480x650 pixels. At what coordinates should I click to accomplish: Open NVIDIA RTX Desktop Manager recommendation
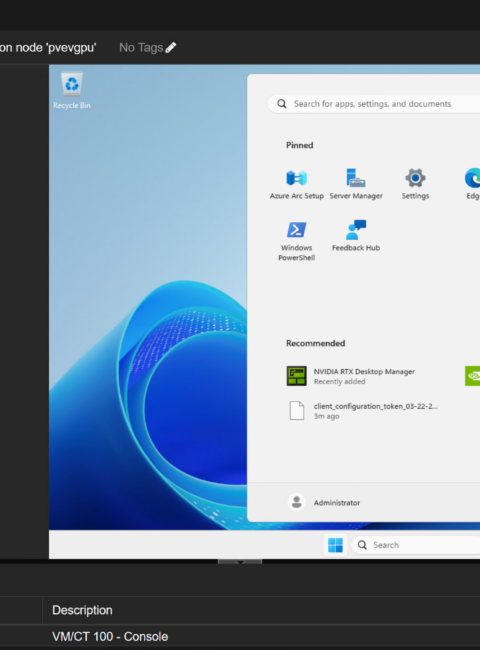point(352,376)
